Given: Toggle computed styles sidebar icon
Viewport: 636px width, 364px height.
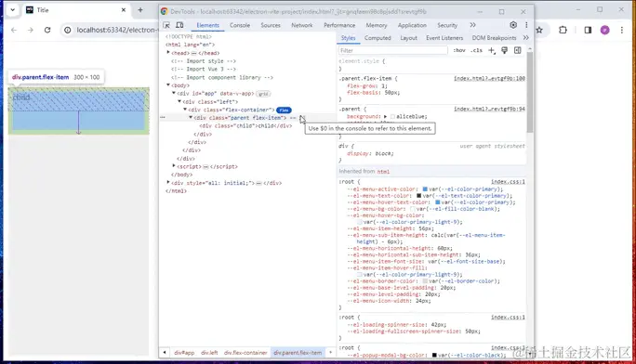Looking at the screenshot, I should coord(518,50).
